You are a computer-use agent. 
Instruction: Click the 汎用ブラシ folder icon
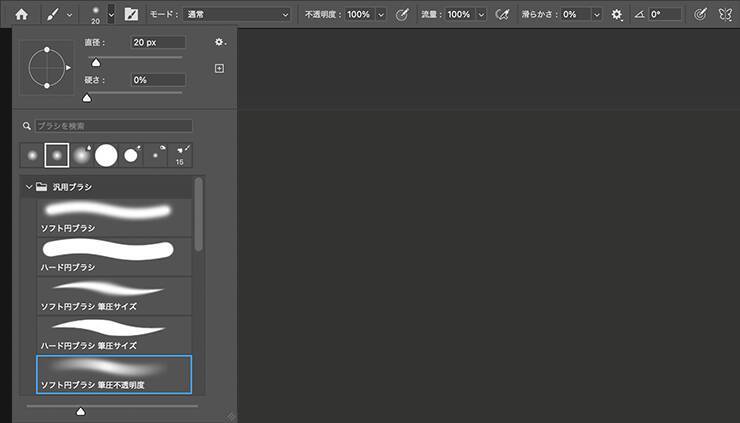(x=42, y=187)
